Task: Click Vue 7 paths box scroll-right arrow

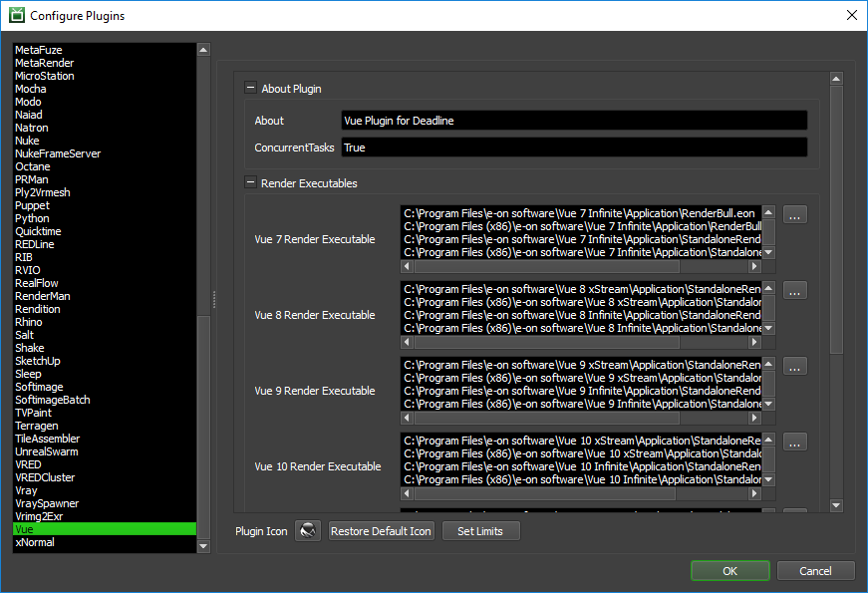Action: (x=754, y=266)
